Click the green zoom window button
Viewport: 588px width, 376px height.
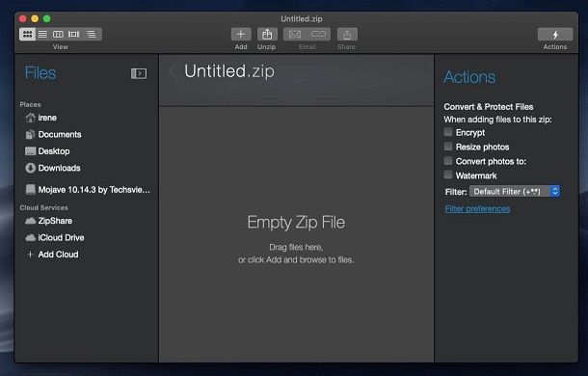pyautogui.click(x=47, y=18)
